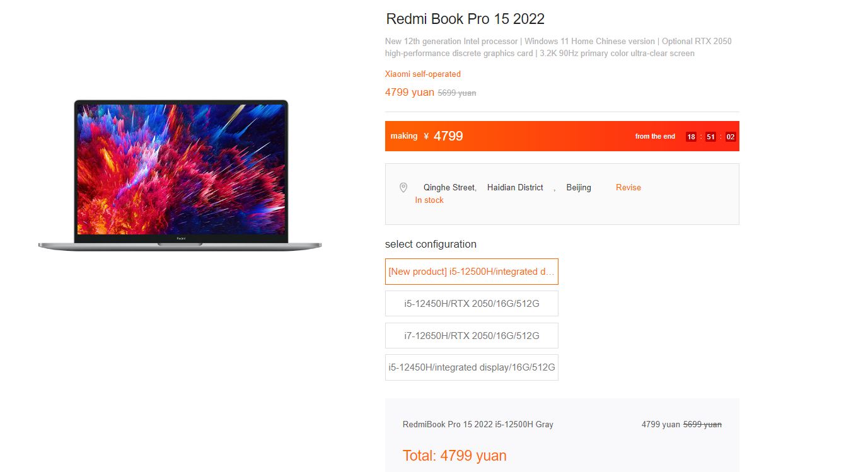Click the countdown minutes box showing 51
Screen dimensions: 868x472
tap(710, 137)
